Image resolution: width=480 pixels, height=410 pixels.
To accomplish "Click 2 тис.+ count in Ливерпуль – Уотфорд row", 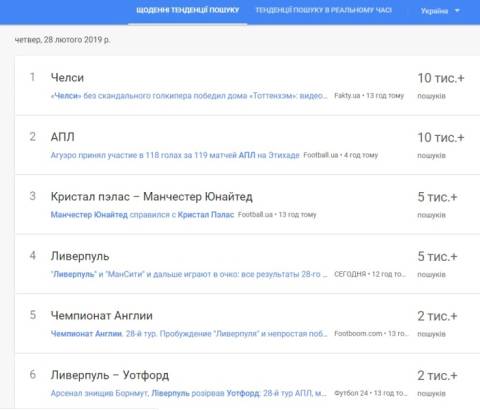I will 437,376.
